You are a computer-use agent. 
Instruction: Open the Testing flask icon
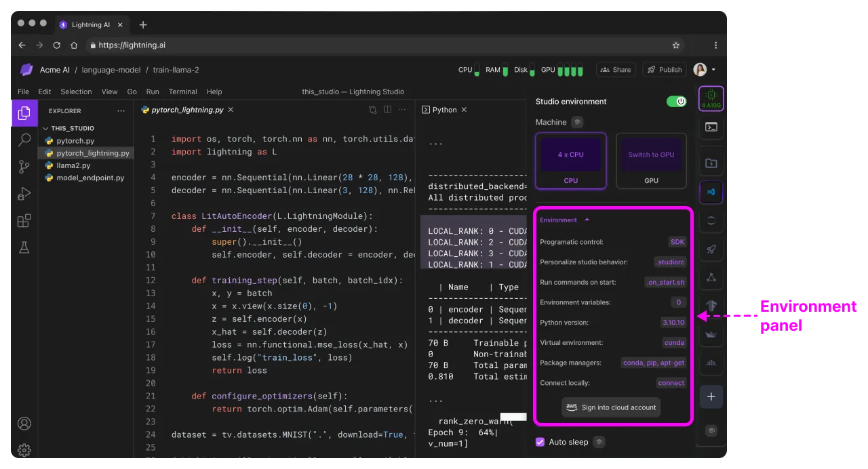(24, 247)
